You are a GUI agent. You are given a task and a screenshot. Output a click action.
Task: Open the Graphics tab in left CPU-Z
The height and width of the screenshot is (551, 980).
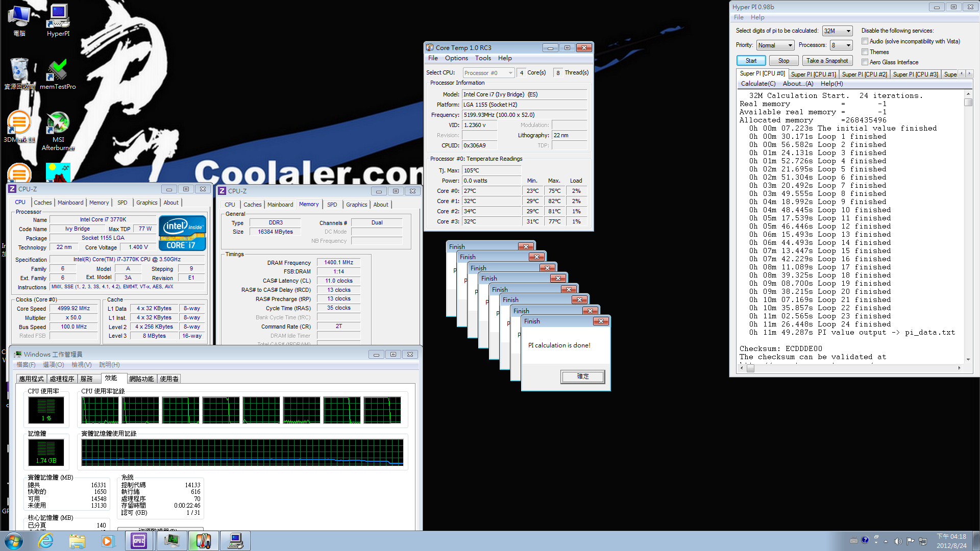(147, 203)
